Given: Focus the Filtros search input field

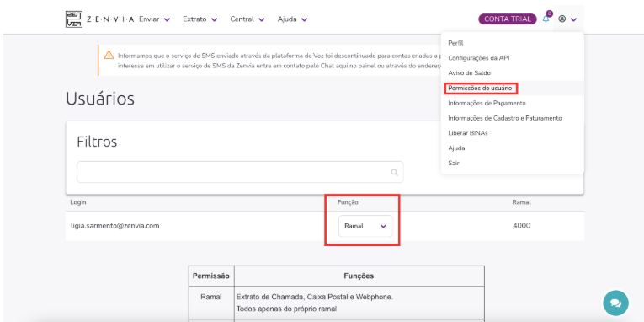Looking at the screenshot, I should (240, 172).
